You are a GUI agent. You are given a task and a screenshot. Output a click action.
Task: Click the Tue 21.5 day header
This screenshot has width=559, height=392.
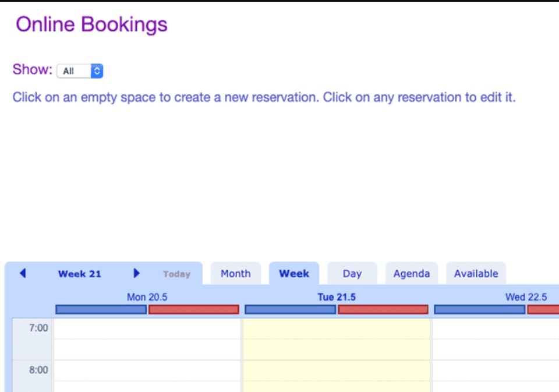coord(335,295)
